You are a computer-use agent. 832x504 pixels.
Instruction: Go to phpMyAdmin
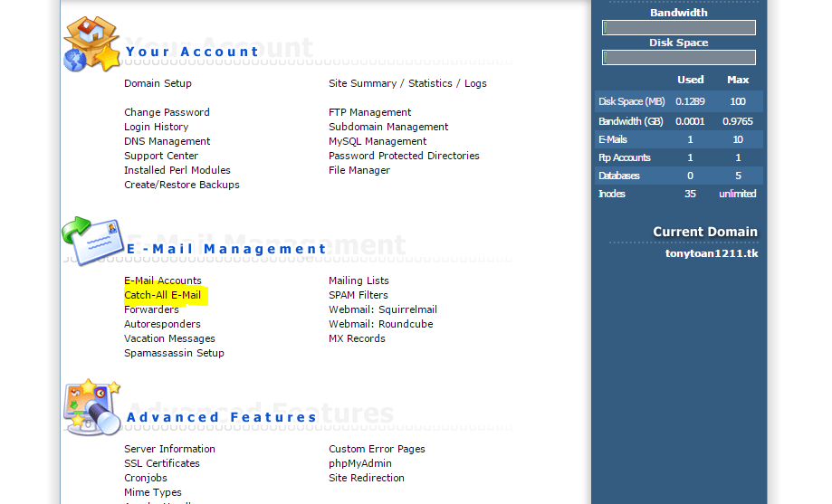pyautogui.click(x=360, y=463)
